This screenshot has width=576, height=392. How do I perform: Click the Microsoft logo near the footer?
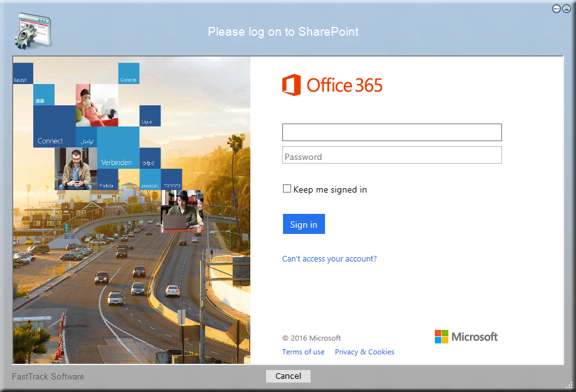(466, 337)
